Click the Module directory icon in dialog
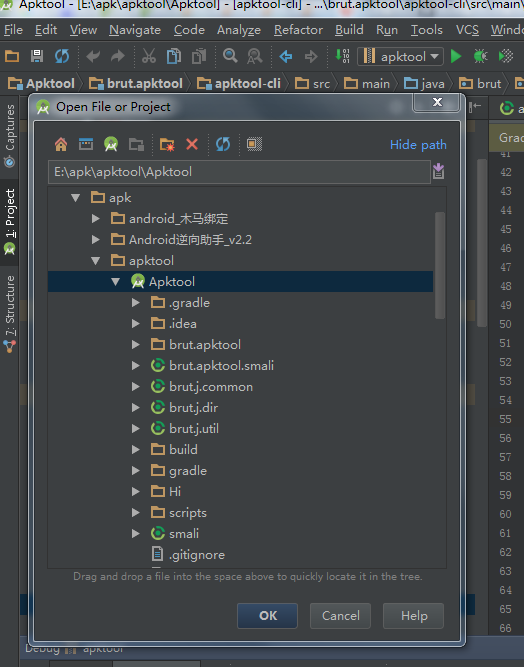This screenshot has height=667, width=524. 136,145
